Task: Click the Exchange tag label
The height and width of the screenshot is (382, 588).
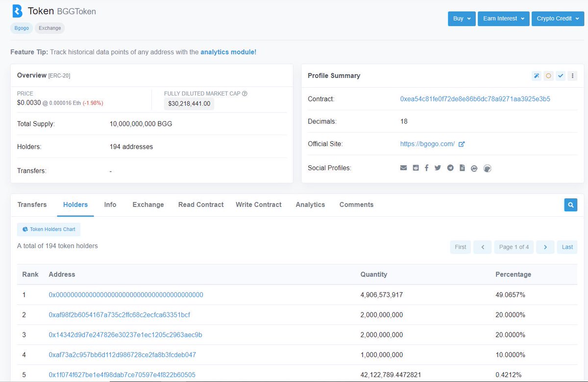Action: pyautogui.click(x=50, y=28)
